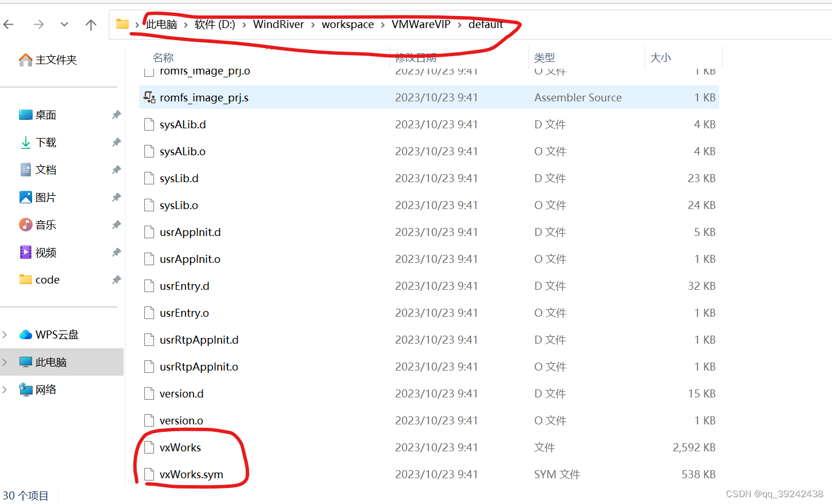Open the 图片 sidebar item
The image size is (832, 504).
coord(45,197)
